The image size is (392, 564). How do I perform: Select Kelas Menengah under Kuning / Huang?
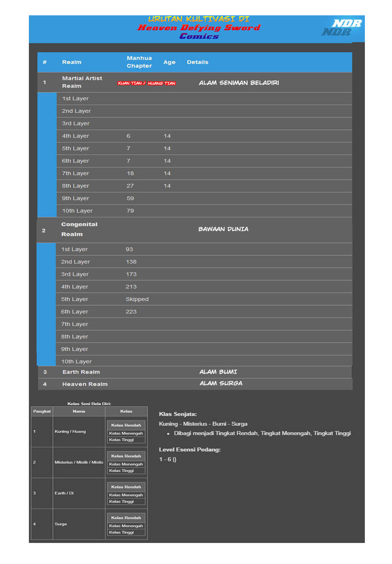[x=126, y=433]
